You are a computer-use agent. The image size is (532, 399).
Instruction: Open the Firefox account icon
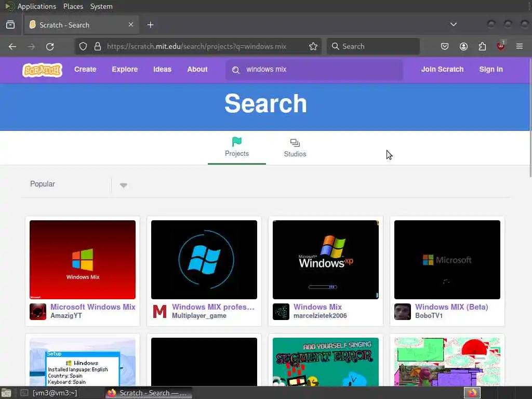coord(463,46)
